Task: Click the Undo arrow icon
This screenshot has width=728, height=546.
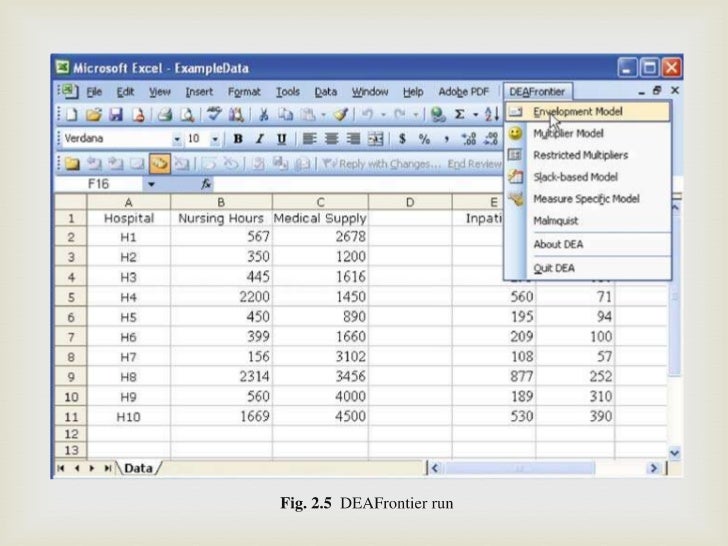Action: pos(367,114)
